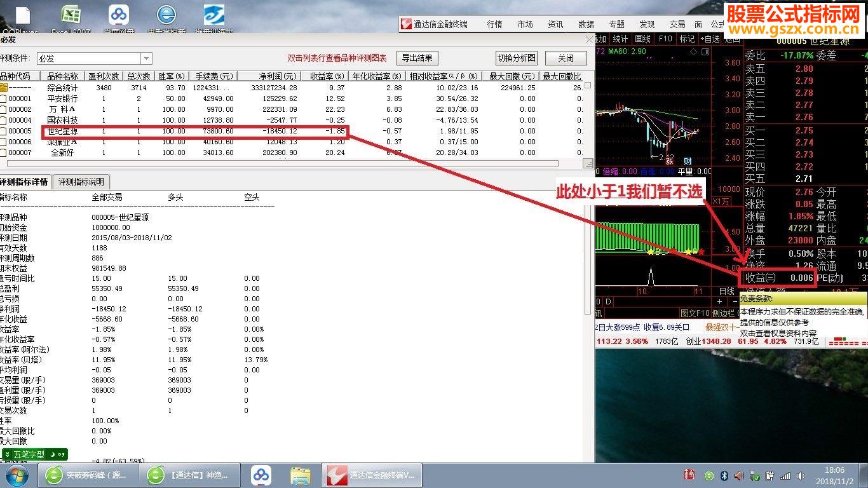Click the 突破筹码峰 taskbar window
Viewport: 868px width, 488px height.
(88, 475)
